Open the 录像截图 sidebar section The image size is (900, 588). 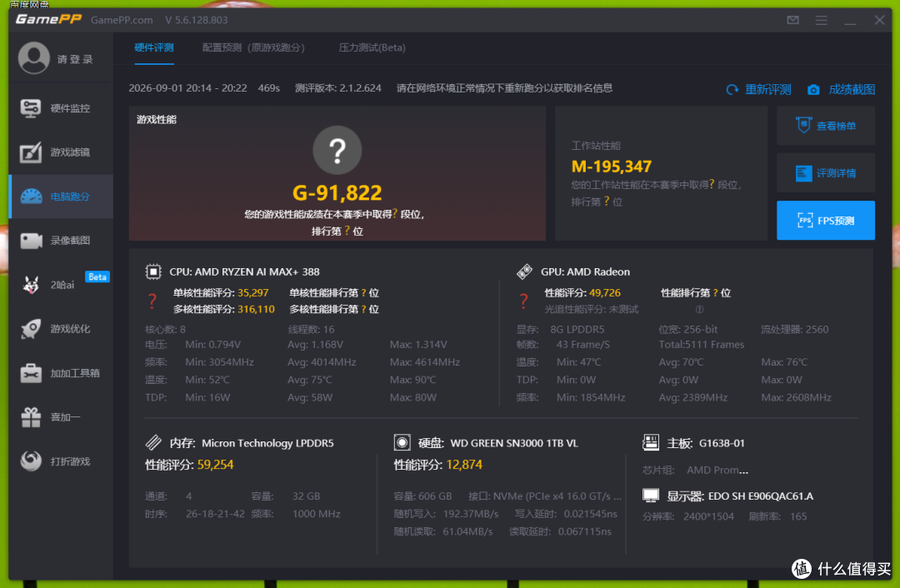(x=61, y=241)
